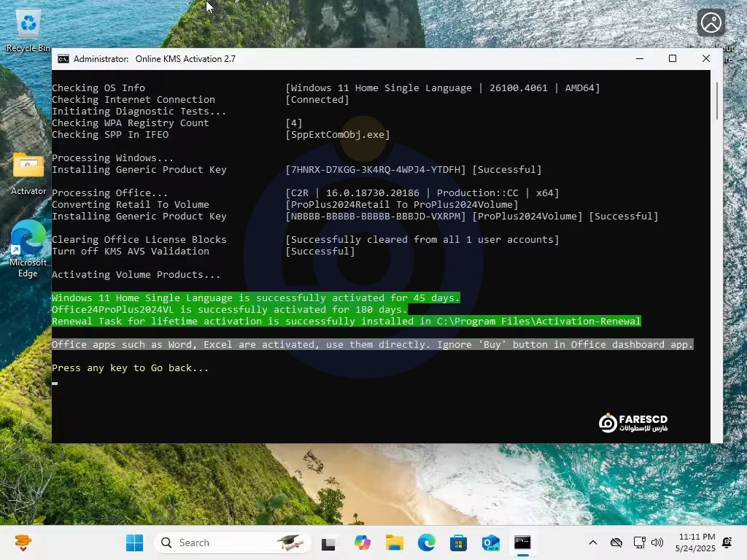The image size is (747, 560).
Task: Click the 'Renewal Task for lifetime activation' line
Action: tap(347, 321)
